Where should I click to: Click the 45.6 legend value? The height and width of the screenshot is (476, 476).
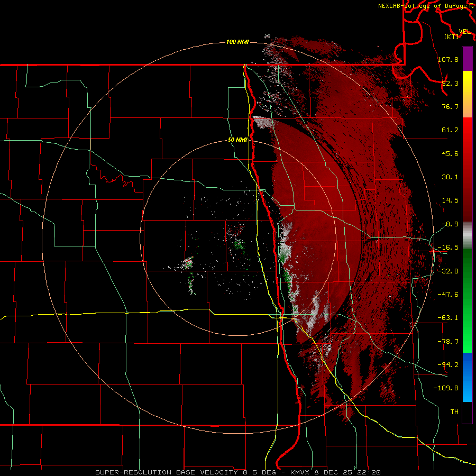coord(450,153)
